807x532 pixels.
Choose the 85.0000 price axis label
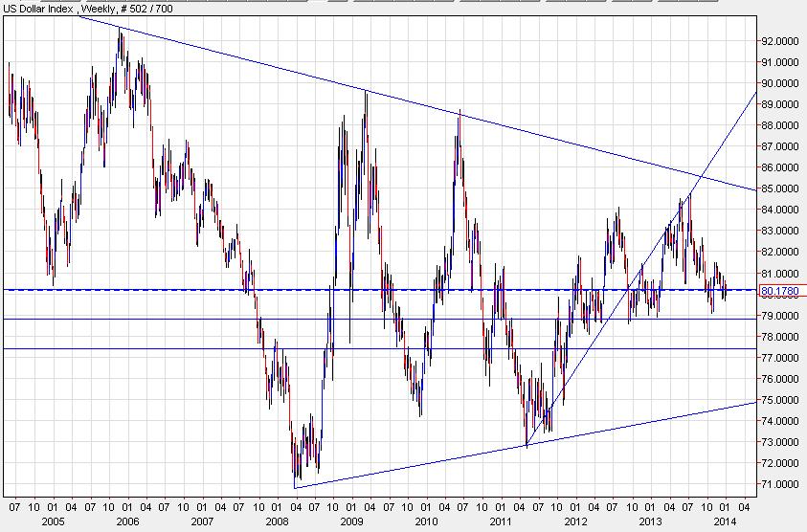[x=780, y=188]
